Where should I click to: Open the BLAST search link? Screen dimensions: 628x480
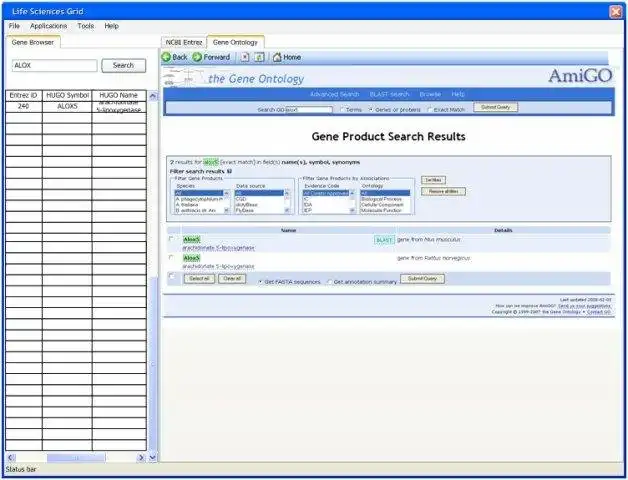coord(389,94)
